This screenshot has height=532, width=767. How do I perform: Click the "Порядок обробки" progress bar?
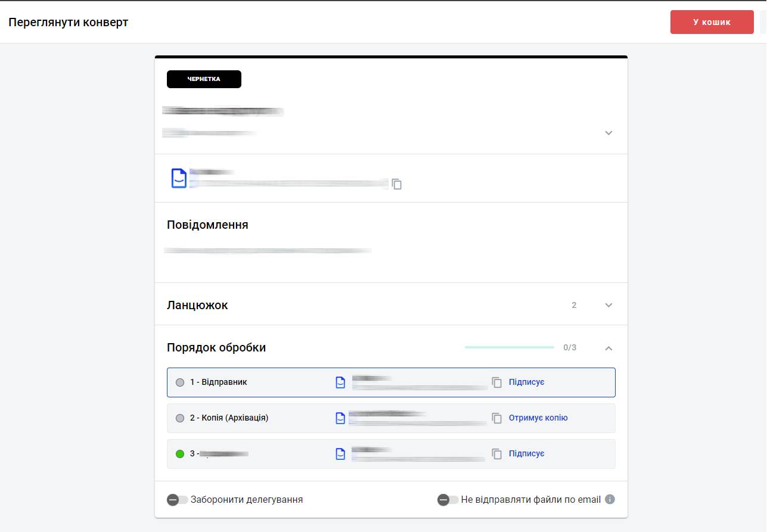510,347
